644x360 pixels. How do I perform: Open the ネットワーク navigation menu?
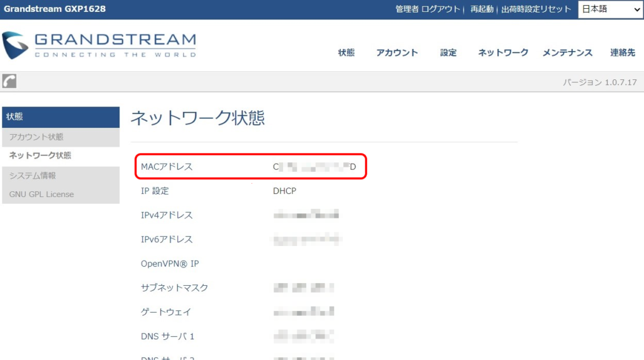coord(503,53)
